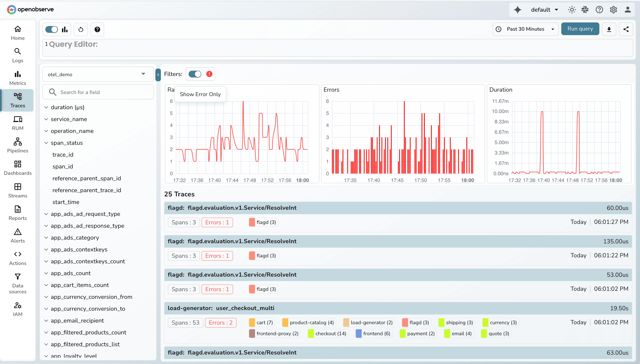Collapse the field list side panel

[x=158, y=75]
